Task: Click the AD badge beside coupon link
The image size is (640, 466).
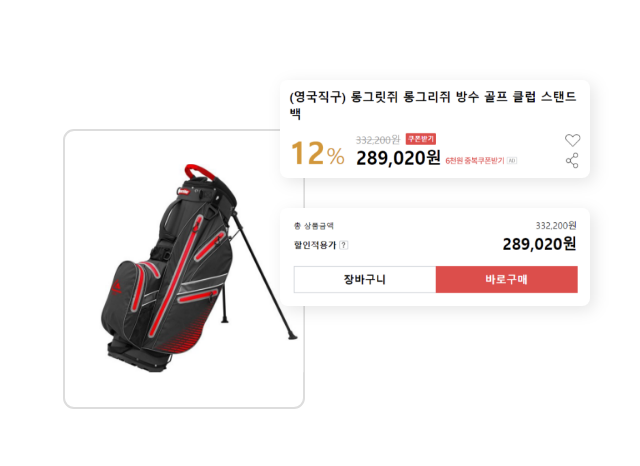Action: [x=512, y=161]
